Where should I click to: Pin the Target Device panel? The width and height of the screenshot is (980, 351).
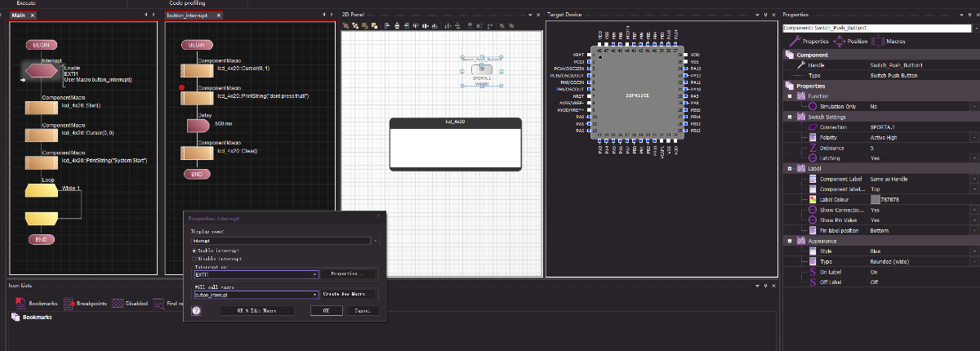point(764,15)
